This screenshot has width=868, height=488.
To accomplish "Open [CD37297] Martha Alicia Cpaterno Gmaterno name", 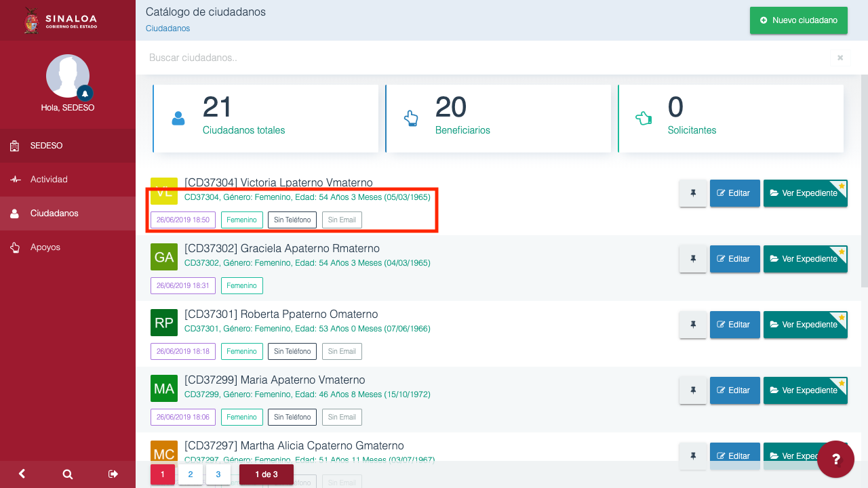I will point(294,446).
